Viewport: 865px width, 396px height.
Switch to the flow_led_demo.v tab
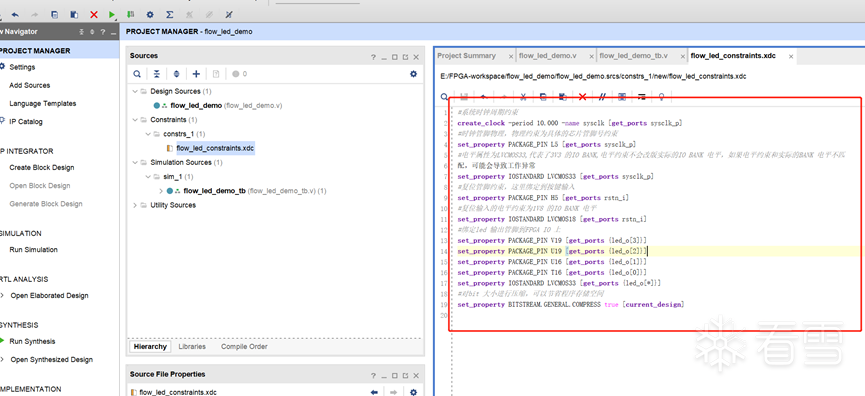click(547, 56)
